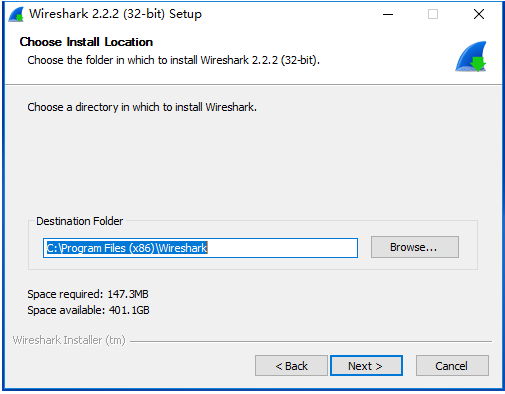This screenshot has width=505, height=394.
Task: Click the 'Choose the folder' subtitle text
Action: (x=173, y=60)
